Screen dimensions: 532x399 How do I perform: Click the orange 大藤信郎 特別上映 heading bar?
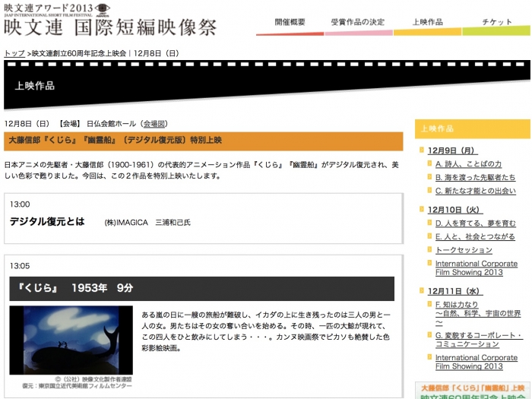[204, 141]
